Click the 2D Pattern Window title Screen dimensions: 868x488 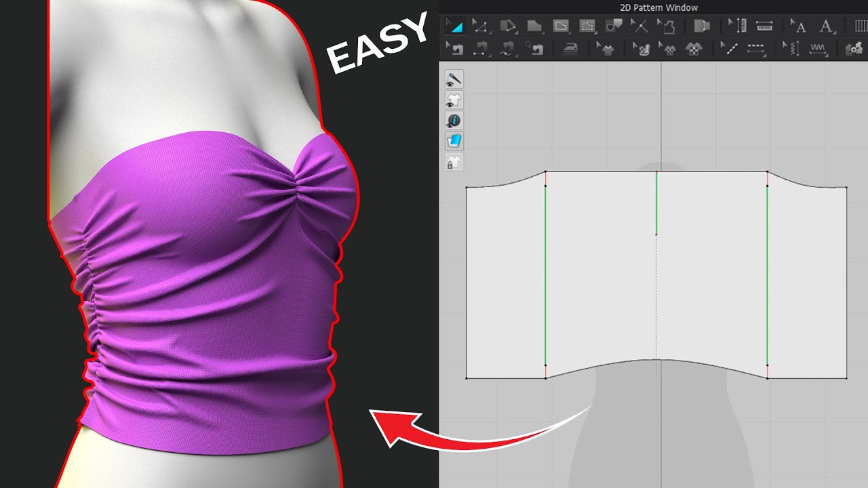(658, 7)
